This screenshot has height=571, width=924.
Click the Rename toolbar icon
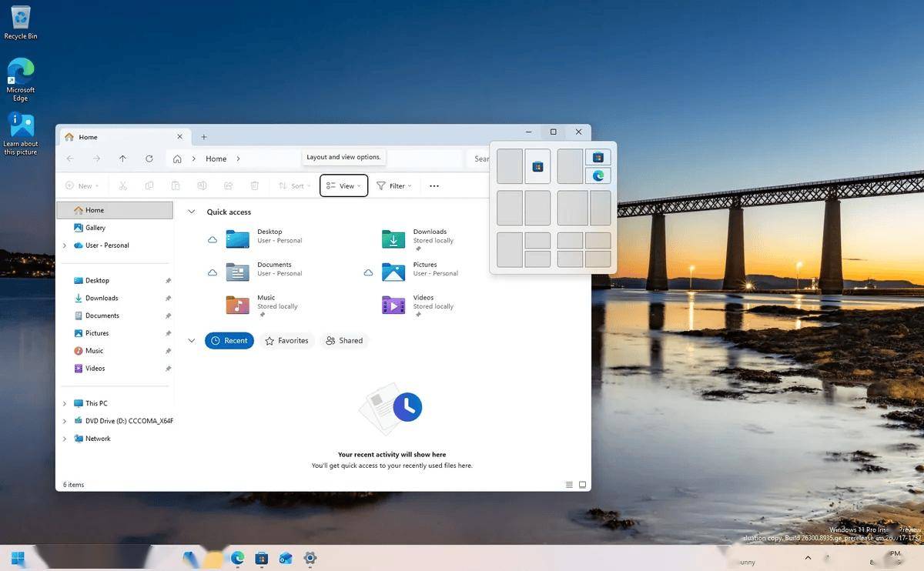tap(202, 185)
